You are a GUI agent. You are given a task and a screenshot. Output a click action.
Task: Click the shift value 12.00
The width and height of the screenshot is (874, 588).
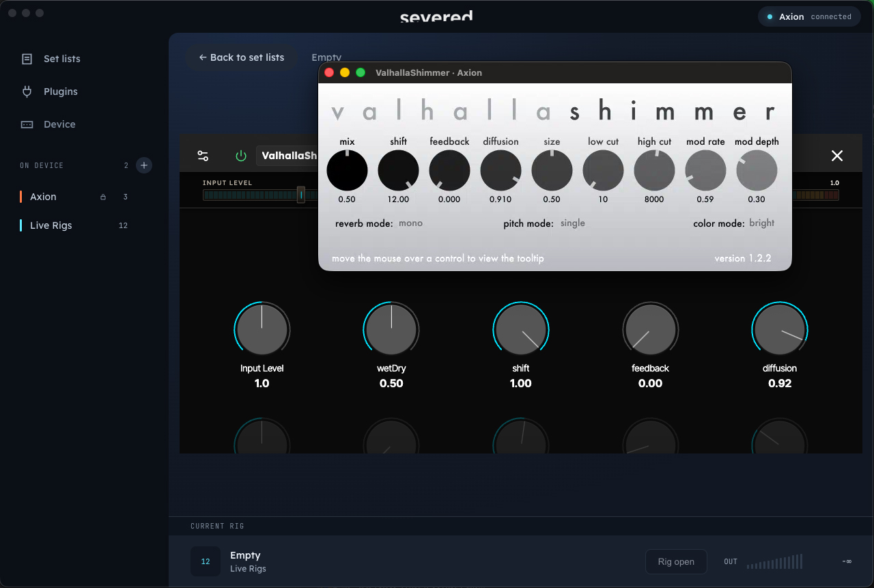point(398,199)
